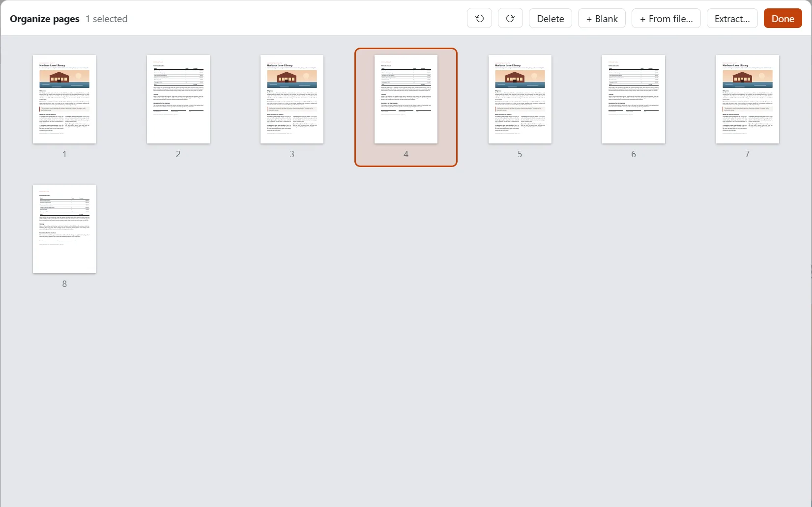Select the page 8 thumbnail

coord(64,229)
